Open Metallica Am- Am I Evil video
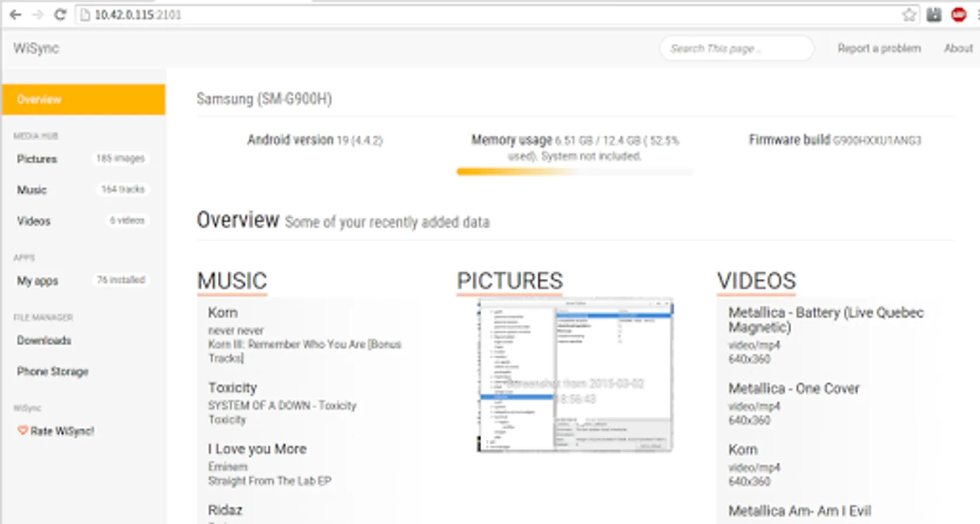This screenshot has width=980, height=524. coord(799,511)
